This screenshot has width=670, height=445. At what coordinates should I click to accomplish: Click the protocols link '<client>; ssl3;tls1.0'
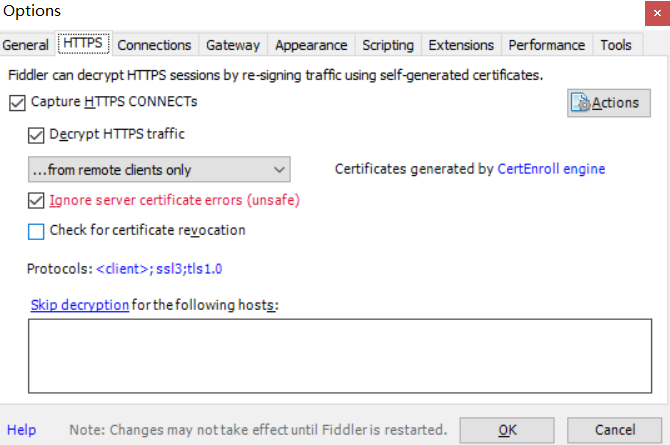pyautogui.click(x=159, y=269)
